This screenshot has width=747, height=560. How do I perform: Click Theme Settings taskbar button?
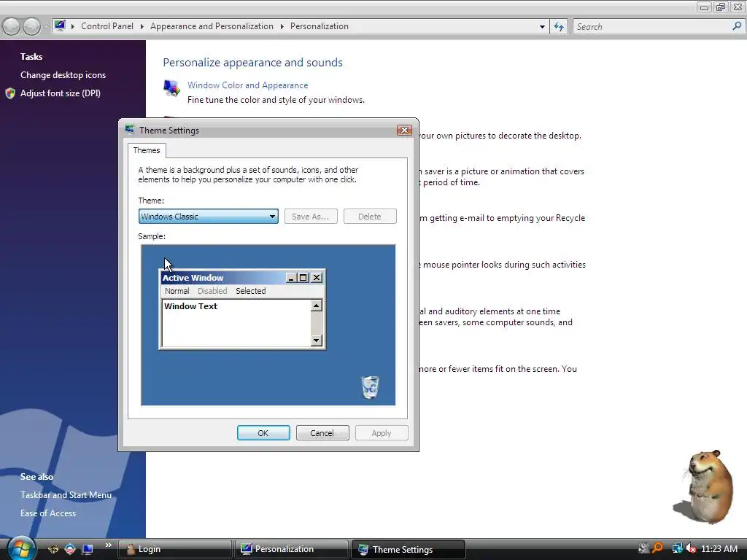409,549
